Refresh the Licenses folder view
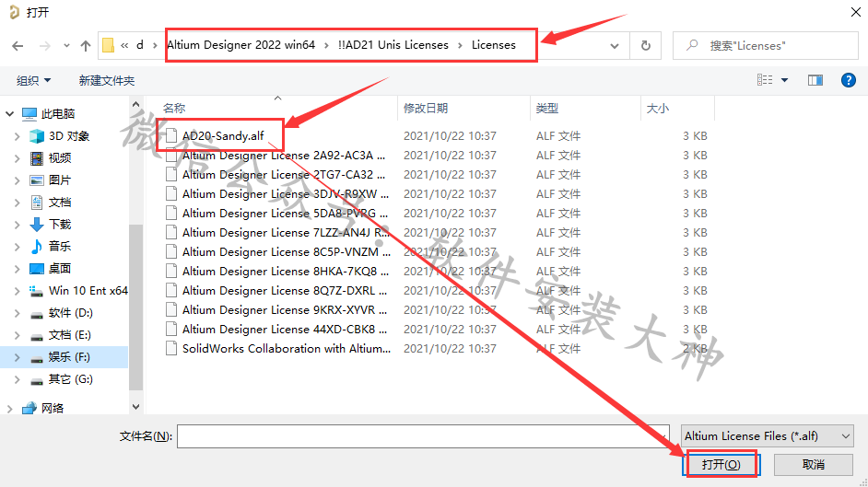Viewport: 868px width, 487px height. [645, 45]
